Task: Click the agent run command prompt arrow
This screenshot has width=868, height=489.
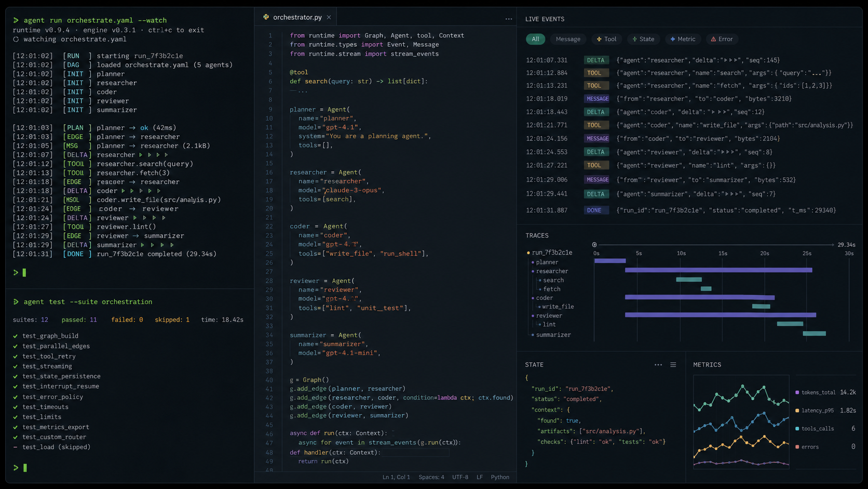Action: (16, 20)
